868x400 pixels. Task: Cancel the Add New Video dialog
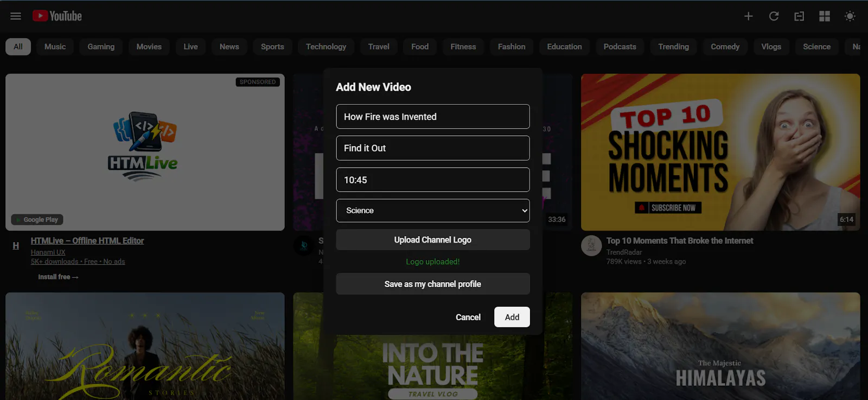tap(468, 317)
